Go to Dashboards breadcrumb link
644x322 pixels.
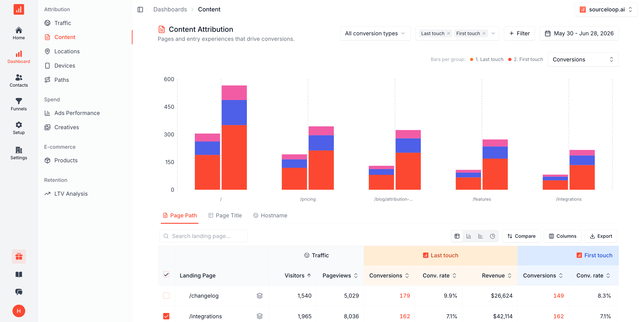(170, 9)
